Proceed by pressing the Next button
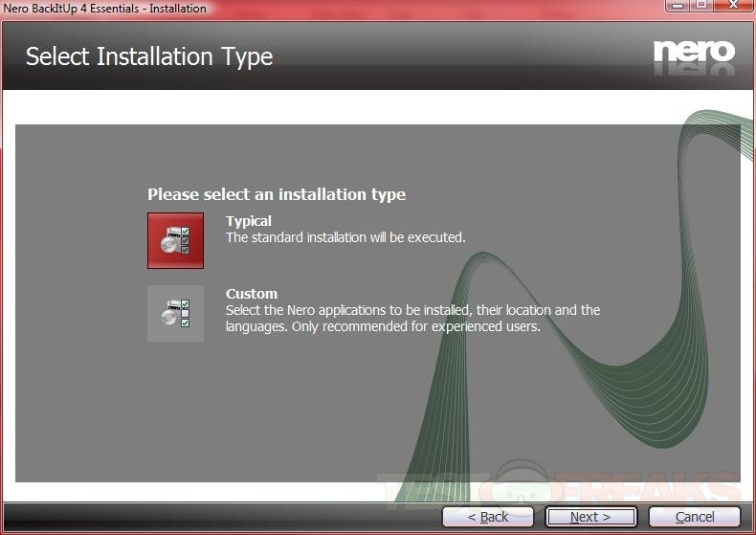Screen dimensions: 756x535 coord(590,517)
